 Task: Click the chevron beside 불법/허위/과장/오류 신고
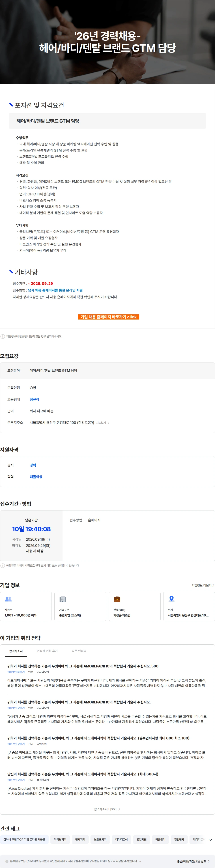click(209, 861)
